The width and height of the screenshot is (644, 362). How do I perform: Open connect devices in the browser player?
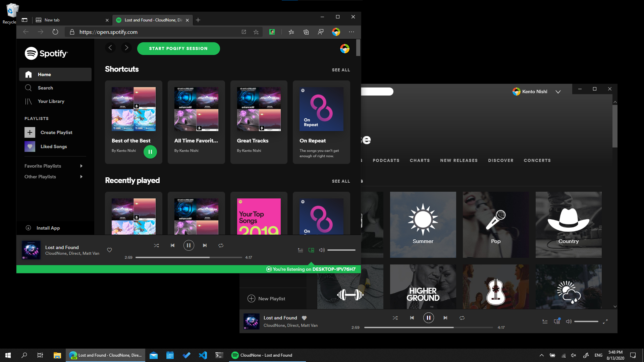pyautogui.click(x=311, y=250)
